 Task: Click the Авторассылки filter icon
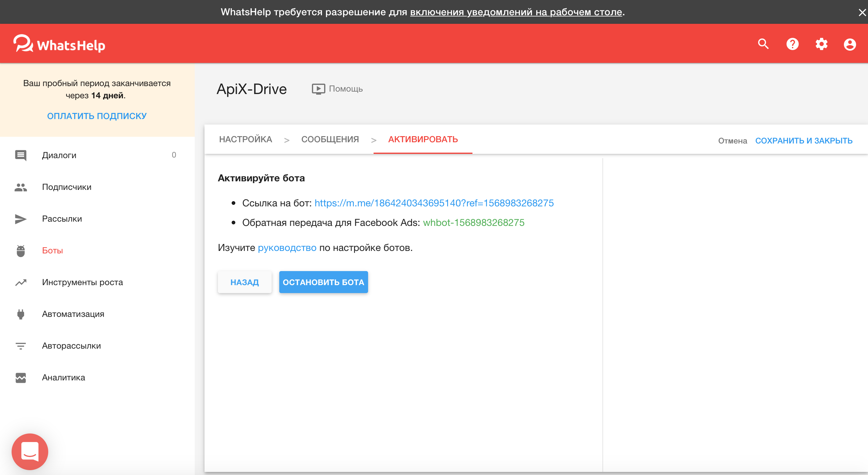pos(21,346)
